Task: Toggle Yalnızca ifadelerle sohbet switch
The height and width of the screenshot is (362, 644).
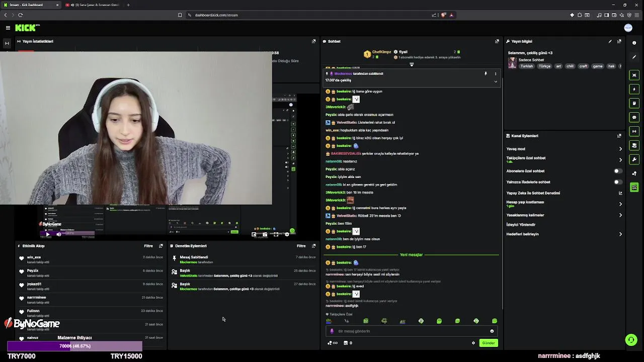Action: [618, 182]
